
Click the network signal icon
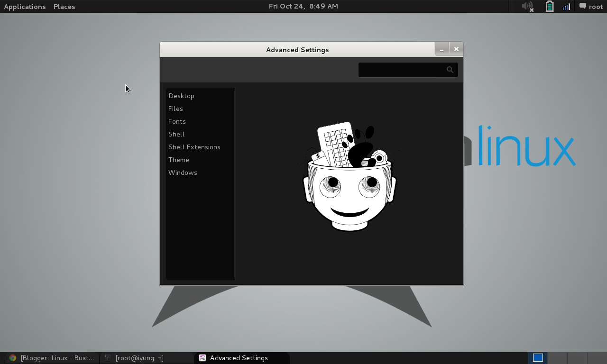pos(566,7)
